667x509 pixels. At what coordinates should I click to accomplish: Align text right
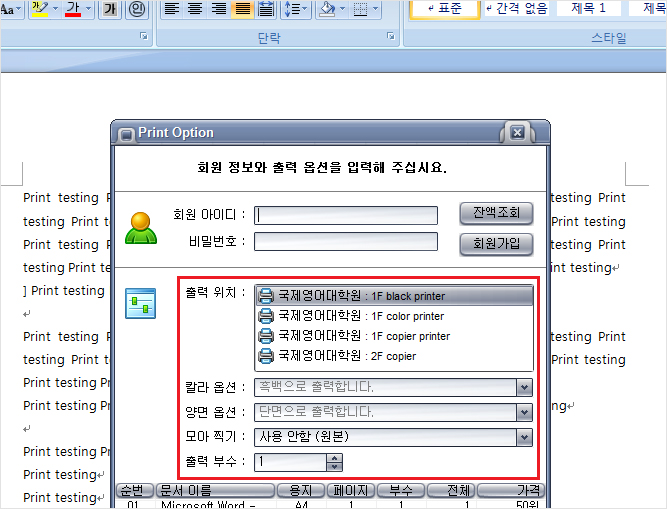click(x=219, y=9)
